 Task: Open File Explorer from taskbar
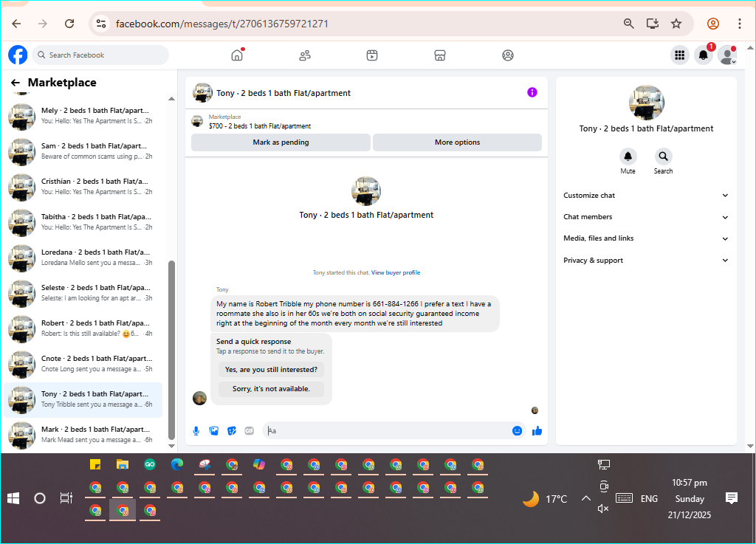[x=123, y=464]
